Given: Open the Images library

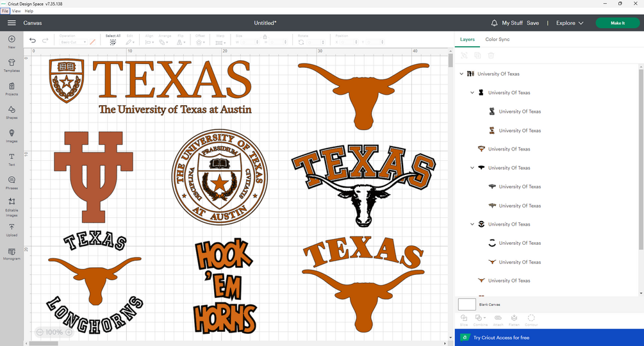Looking at the screenshot, I should point(12,135).
